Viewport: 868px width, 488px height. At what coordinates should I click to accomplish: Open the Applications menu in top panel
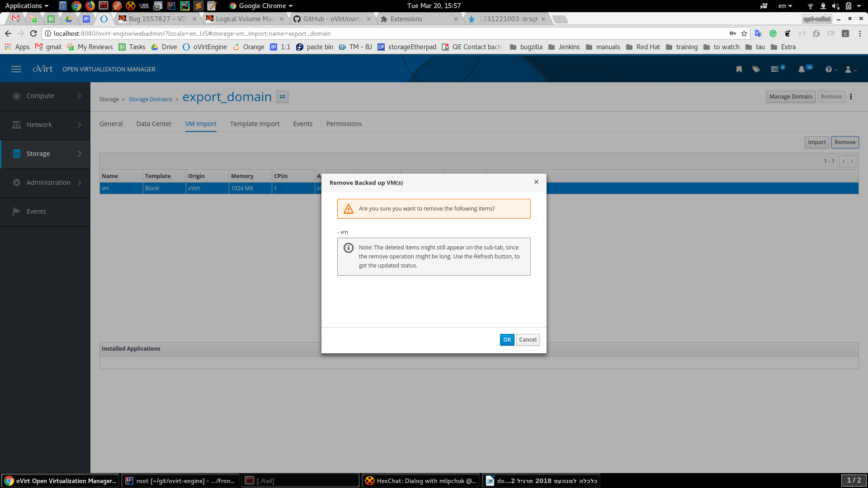26,6
